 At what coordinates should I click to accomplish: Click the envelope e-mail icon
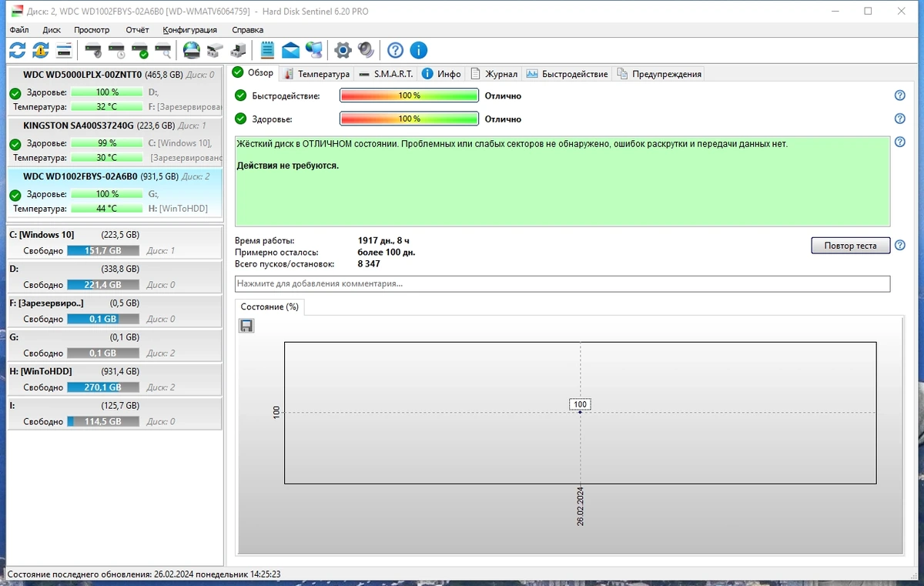click(x=290, y=51)
